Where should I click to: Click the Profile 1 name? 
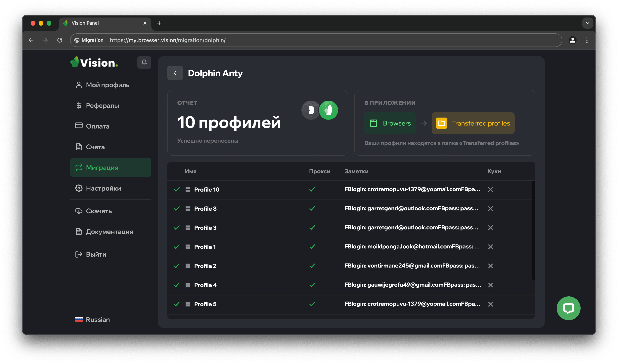tap(205, 247)
